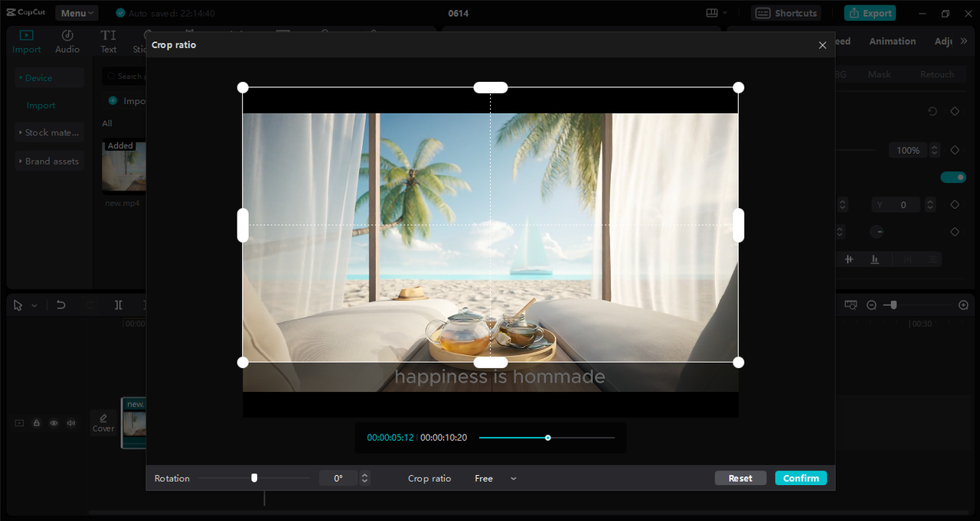Screen dimensions: 980x521
Task: Zoom in the timeline with the magnifier icon
Action: (963, 304)
